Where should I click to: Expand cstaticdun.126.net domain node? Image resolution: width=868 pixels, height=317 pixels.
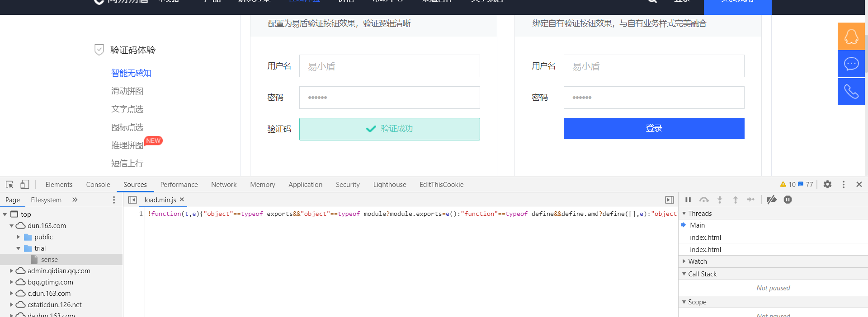(11, 305)
